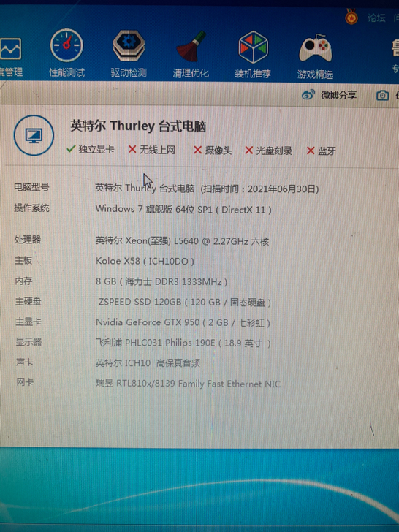The width and height of the screenshot is (399, 532).
Task: Click the 内存 row label
Action: coord(23,281)
